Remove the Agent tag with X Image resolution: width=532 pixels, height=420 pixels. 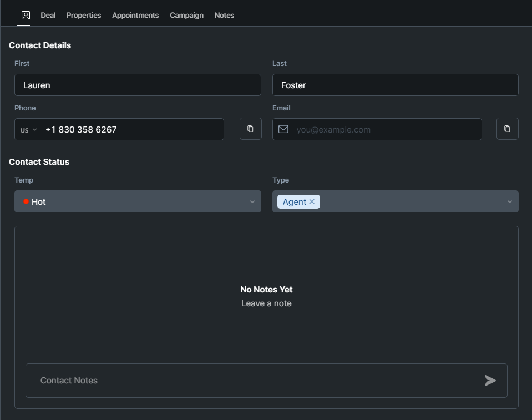tap(312, 202)
